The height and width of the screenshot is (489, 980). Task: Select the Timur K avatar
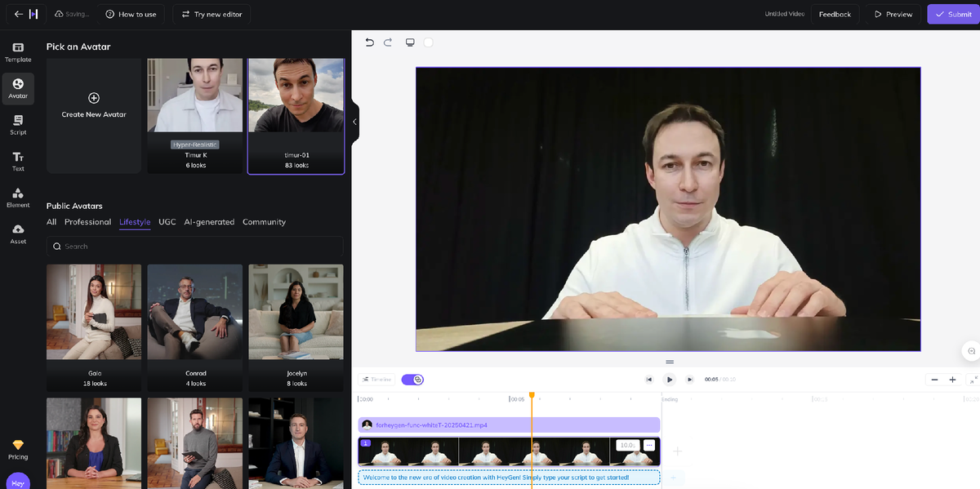coord(195,115)
